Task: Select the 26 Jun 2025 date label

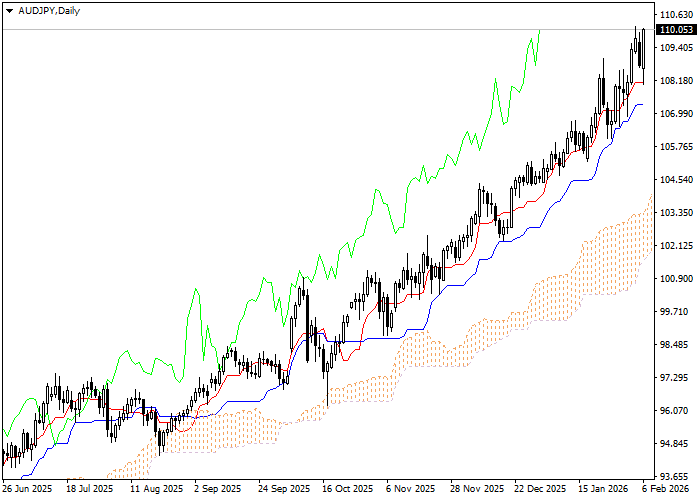Action: 27,489
